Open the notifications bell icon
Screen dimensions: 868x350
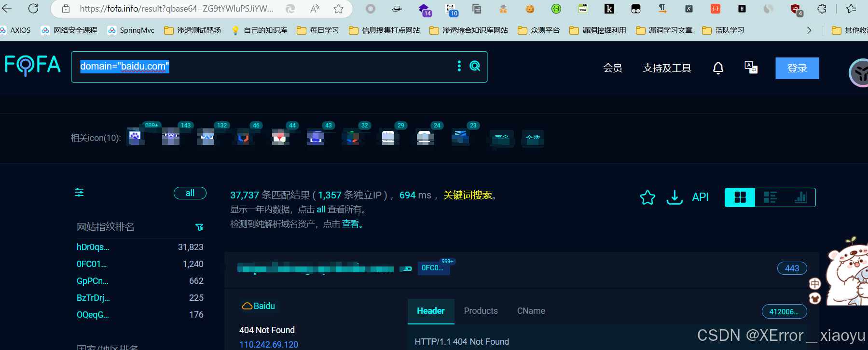pos(718,68)
